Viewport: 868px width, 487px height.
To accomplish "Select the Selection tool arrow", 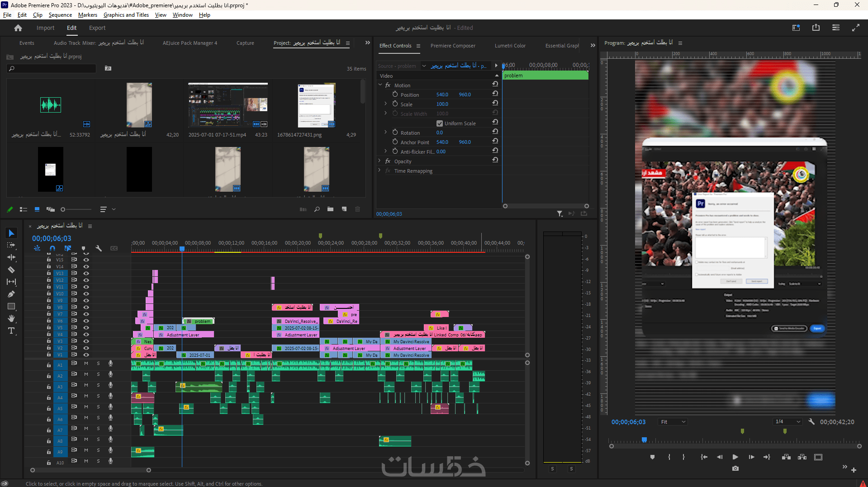I will click(x=11, y=233).
